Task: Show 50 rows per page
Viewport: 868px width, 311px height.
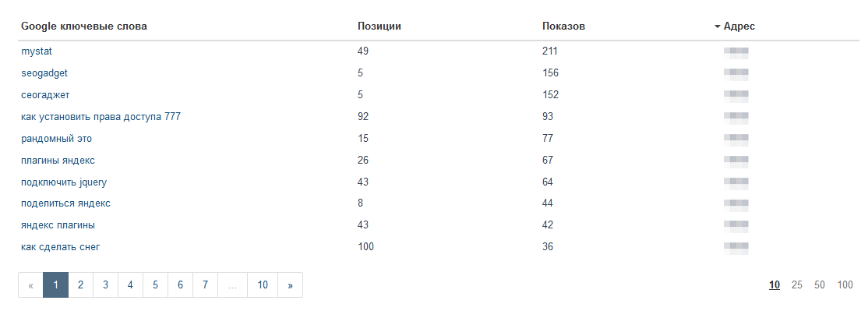Action: point(820,285)
